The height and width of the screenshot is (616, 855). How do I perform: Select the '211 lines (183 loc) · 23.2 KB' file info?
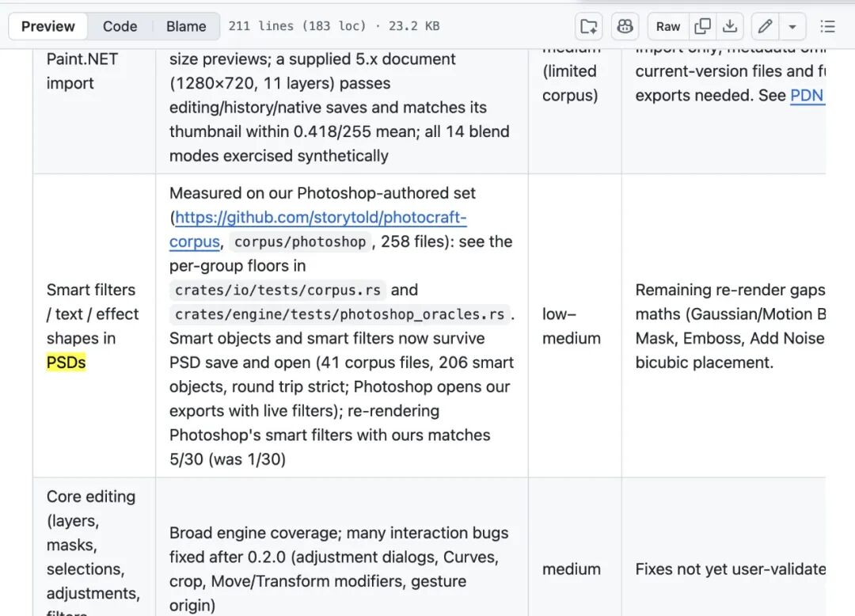[334, 26]
